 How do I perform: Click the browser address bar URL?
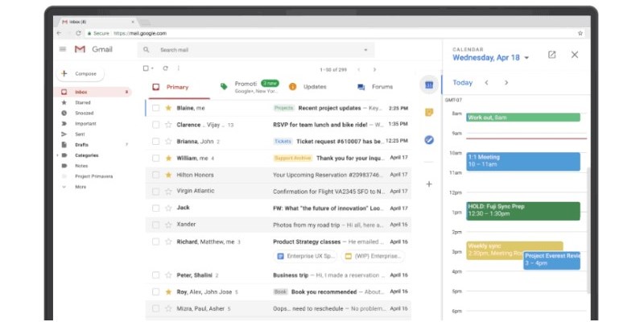pos(140,33)
